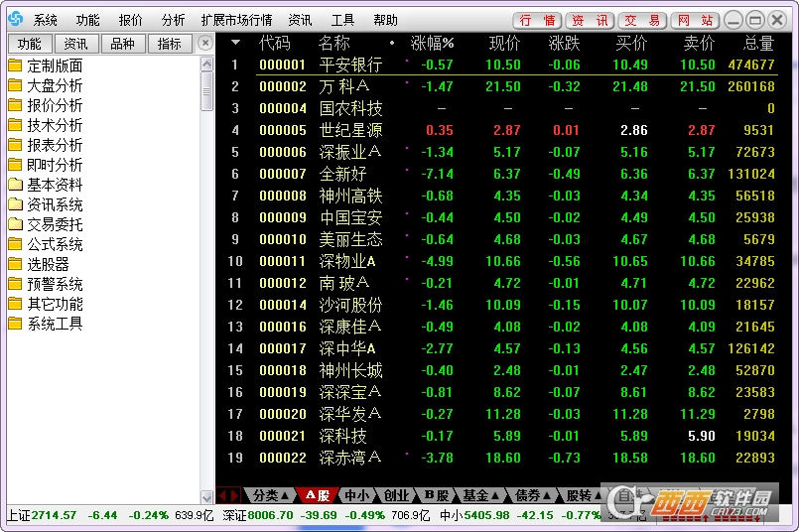Sort by 涨跌 column header
Image resolution: width=799 pixels, height=532 pixels.
click(x=564, y=44)
